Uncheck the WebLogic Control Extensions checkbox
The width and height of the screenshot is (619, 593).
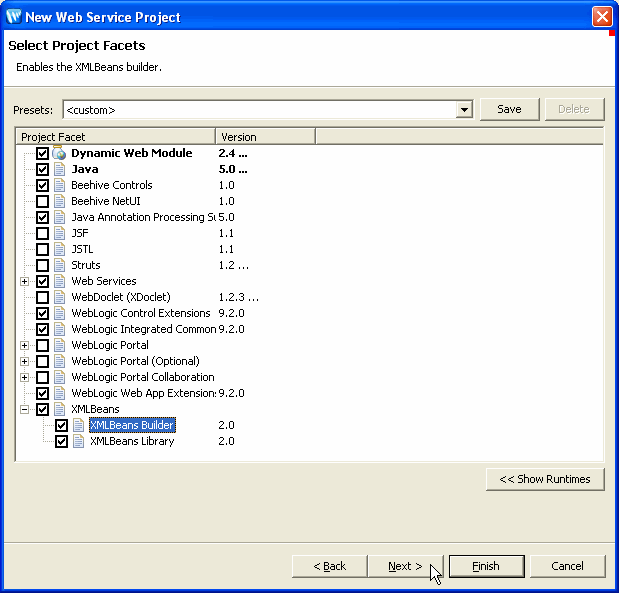43,313
